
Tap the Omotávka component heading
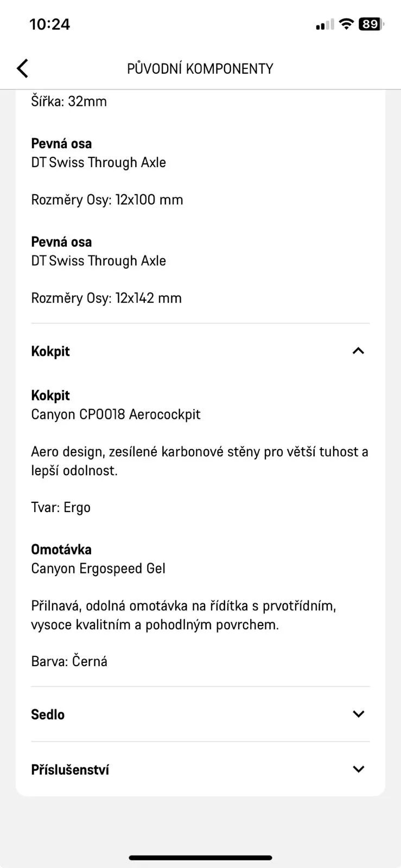tap(61, 550)
